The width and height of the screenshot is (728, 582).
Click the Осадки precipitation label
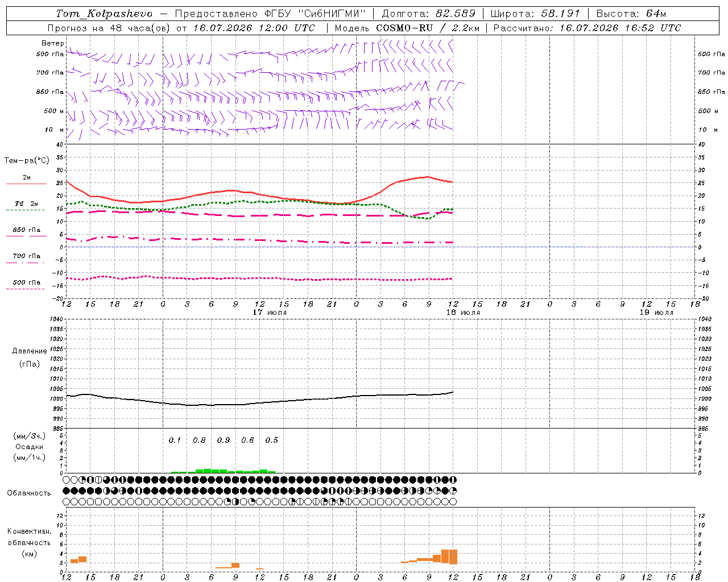click(x=29, y=447)
